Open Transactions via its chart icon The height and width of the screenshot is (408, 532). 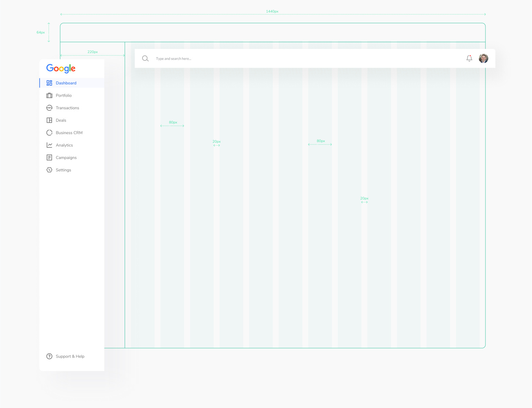click(49, 108)
